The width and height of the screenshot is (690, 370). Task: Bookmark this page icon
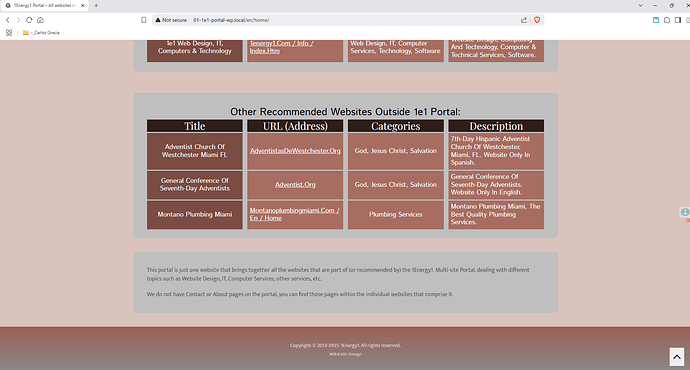pyautogui.click(x=143, y=20)
